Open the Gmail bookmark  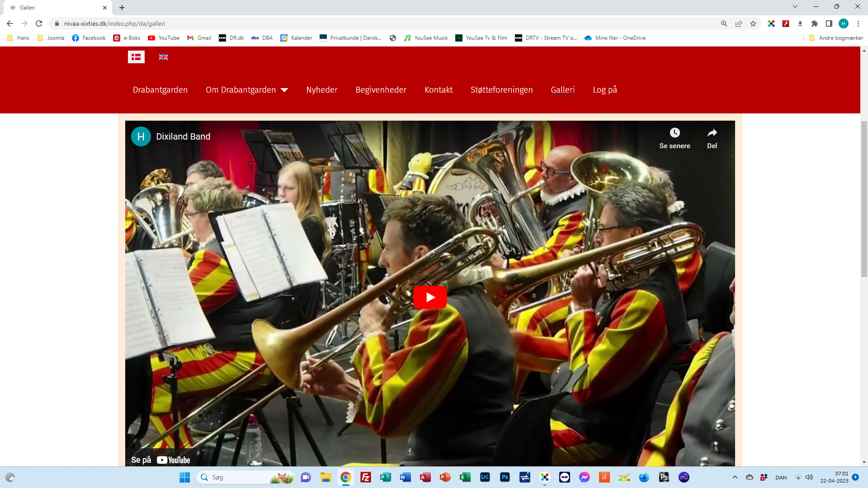pyautogui.click(x=199, y=38)
